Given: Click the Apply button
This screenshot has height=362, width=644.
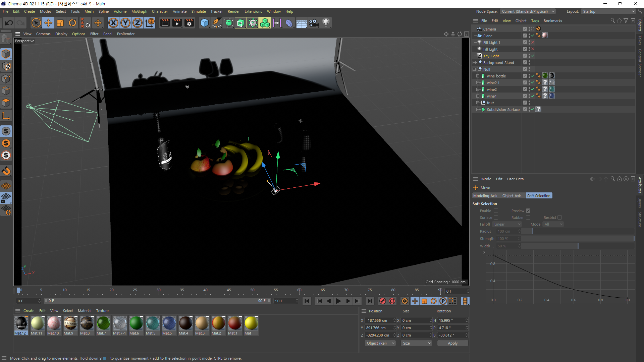Looking at the screenshot, I should [x=452, y=343].
